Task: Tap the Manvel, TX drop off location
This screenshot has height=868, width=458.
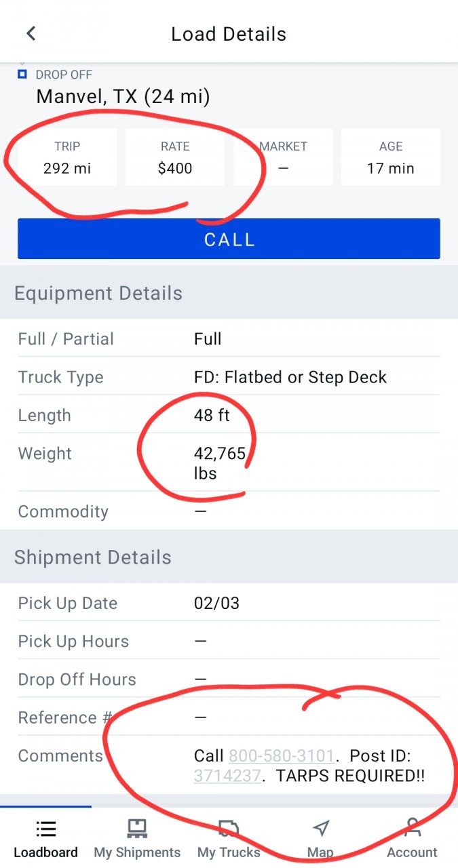Action: tap(123, 96)
